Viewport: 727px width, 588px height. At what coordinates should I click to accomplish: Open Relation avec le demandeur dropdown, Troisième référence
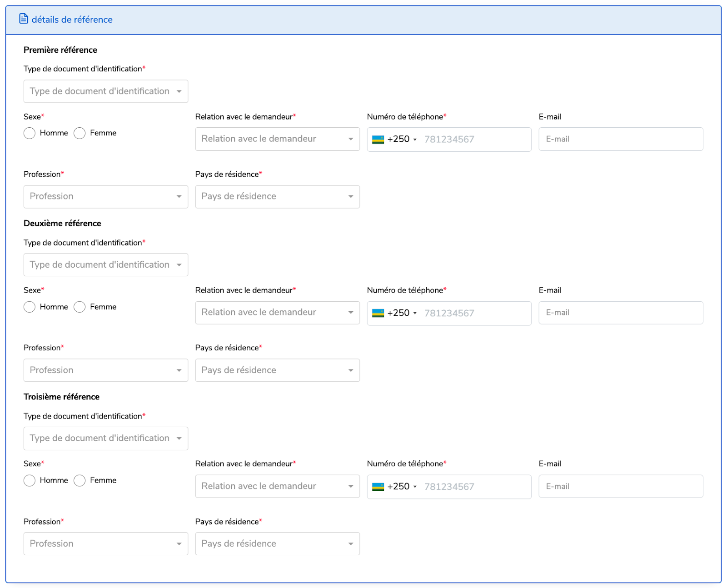pos(278,486)
